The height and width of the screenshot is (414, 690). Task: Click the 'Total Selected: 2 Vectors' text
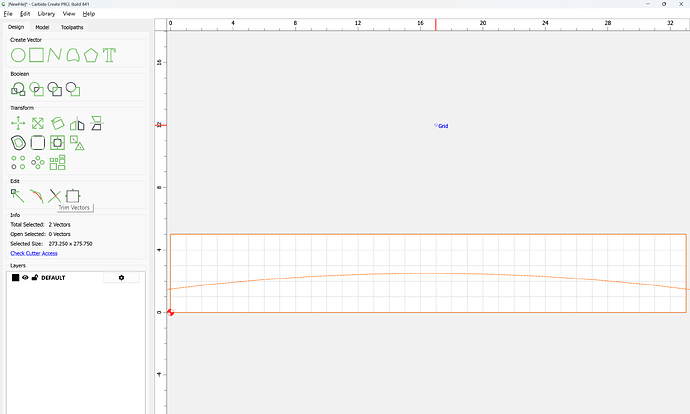point(40,224)
